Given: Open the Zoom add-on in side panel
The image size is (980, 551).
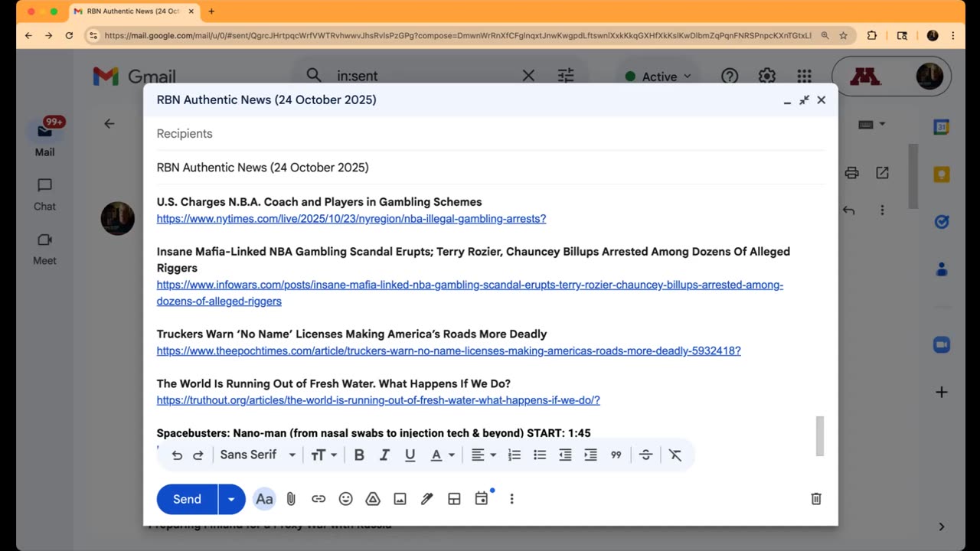Looking at the screenshot, I should coord(942,345).
